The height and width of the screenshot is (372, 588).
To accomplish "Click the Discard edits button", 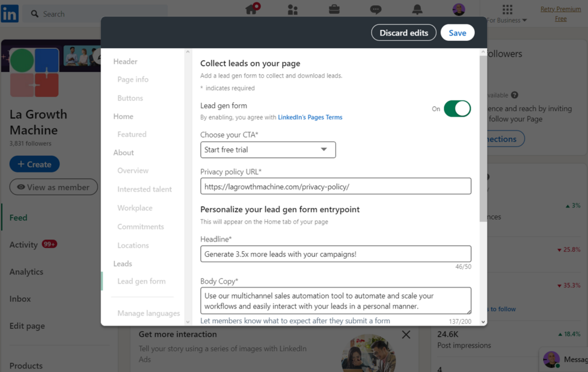I will [x=404, y=33].
